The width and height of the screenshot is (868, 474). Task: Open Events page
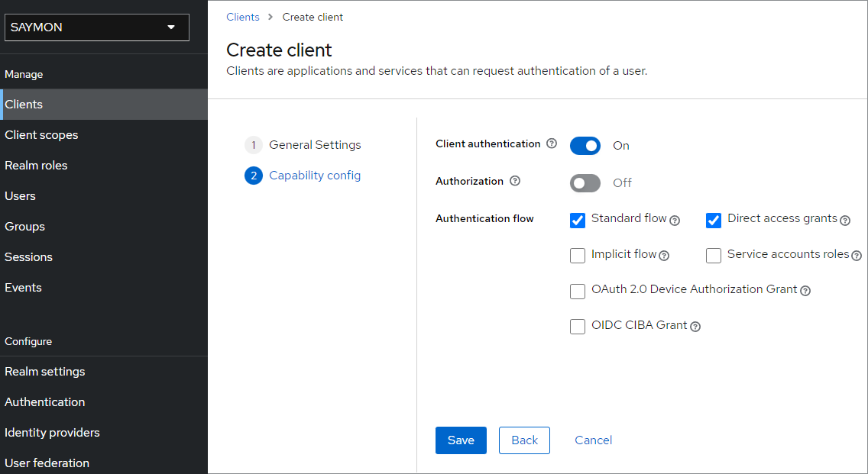[x=103, y=288]
